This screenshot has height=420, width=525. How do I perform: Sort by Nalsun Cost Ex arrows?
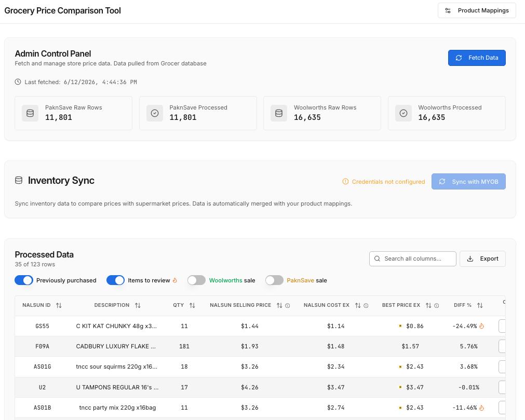coord(358,305)
